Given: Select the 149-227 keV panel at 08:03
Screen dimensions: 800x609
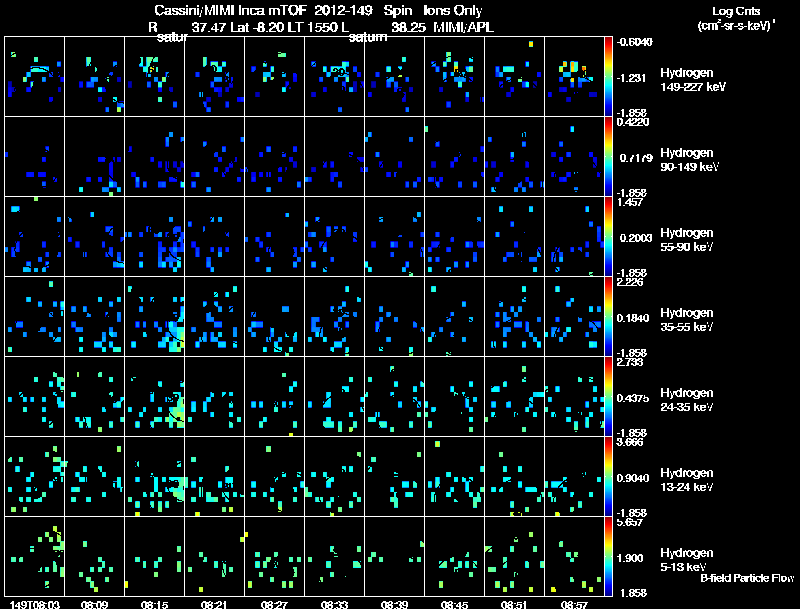Looking at the screenshot, I should point(34,76).
